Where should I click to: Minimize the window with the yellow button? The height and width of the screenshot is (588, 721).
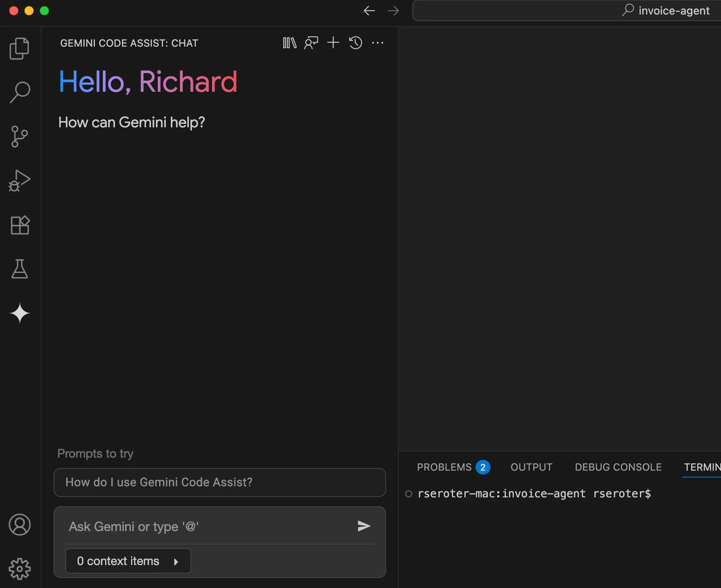(29, 11)
